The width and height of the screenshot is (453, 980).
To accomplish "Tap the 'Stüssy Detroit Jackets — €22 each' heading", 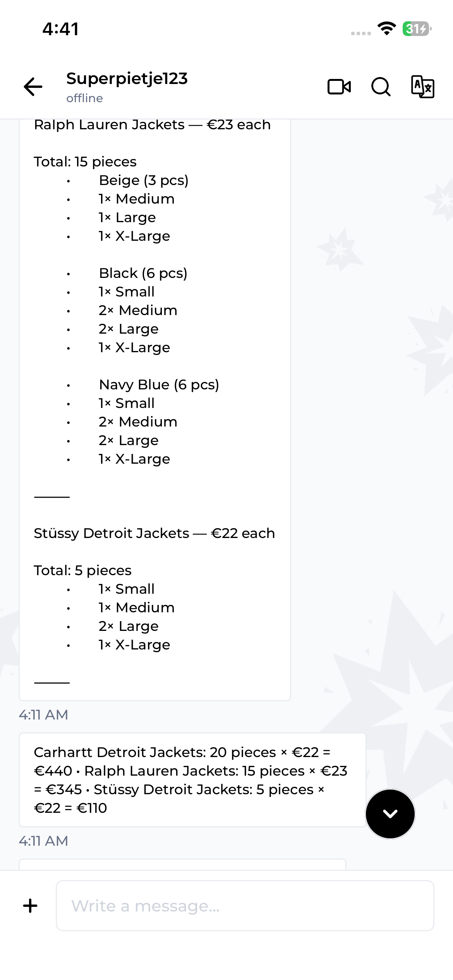I will (x=154, y=533).
